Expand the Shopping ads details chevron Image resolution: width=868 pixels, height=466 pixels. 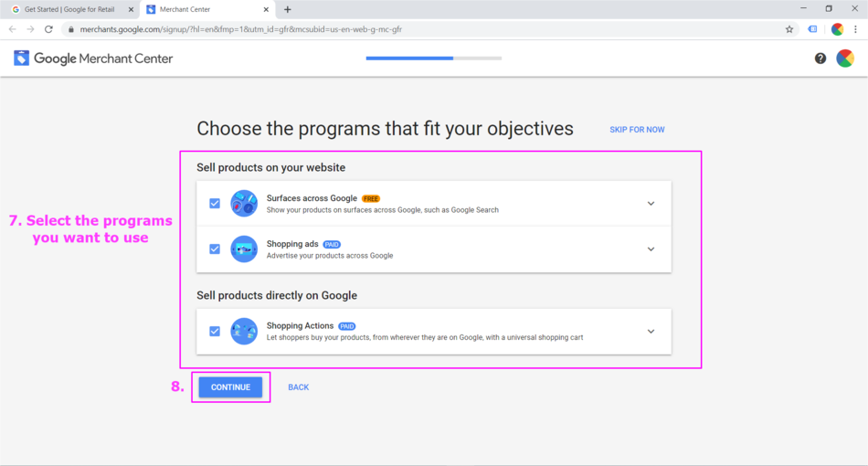pyautogui.click(x=651, y=249)
